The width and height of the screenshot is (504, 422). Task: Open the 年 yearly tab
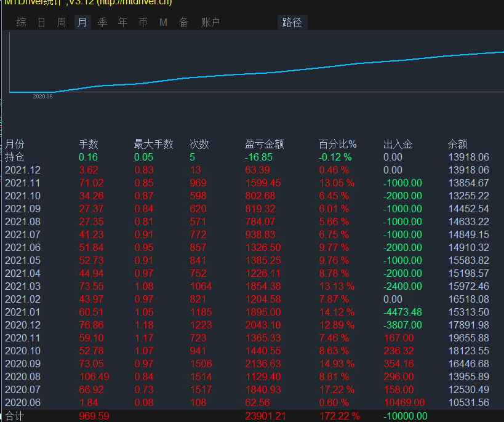click(x=122, y=22)
